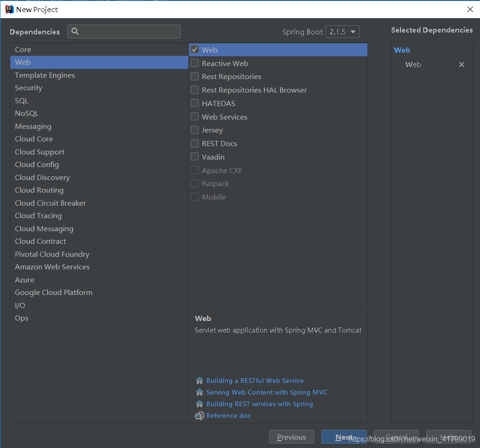The width and height of the screenshot is (480, 448).
Task: Click house icon beside Building REST services
Action: click(199, 404)
